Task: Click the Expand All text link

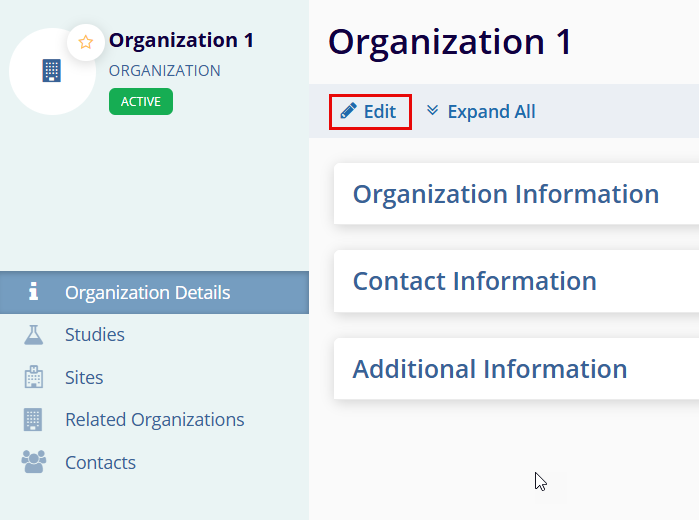Action: 491,112
